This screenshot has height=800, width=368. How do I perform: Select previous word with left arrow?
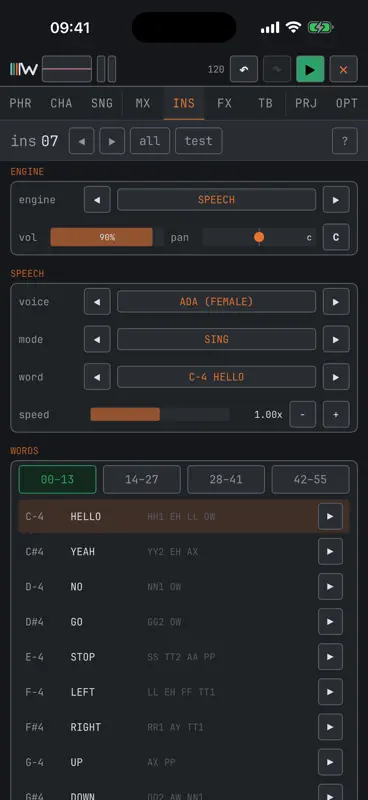[97, 377]
